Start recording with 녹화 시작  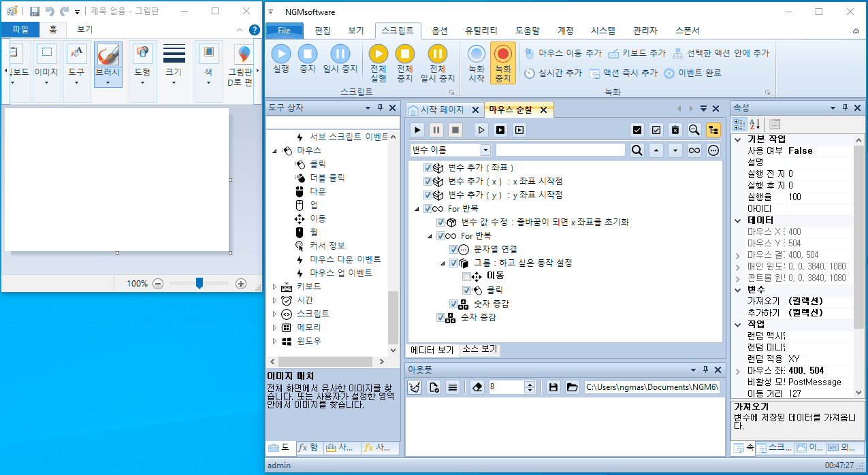pos(477,63)
